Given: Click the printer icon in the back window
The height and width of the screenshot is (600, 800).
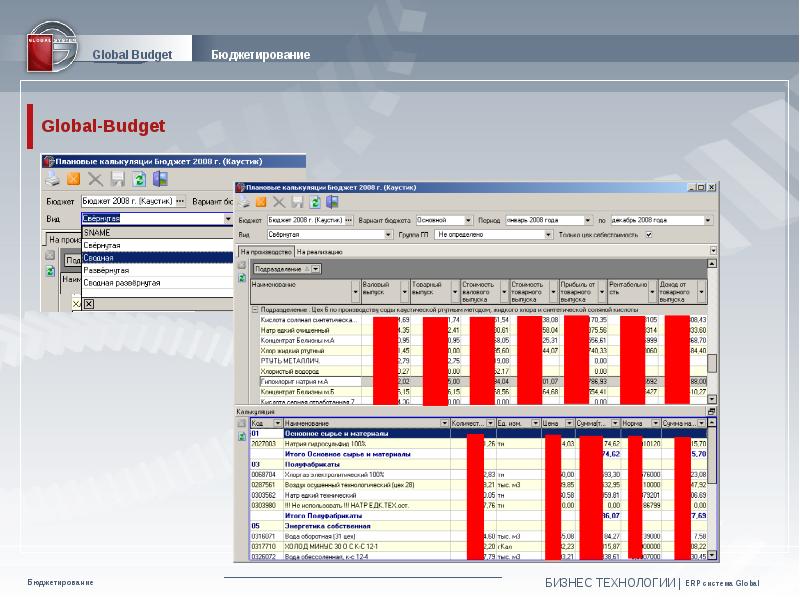Looking at the screenshot, I should [52, 180].
